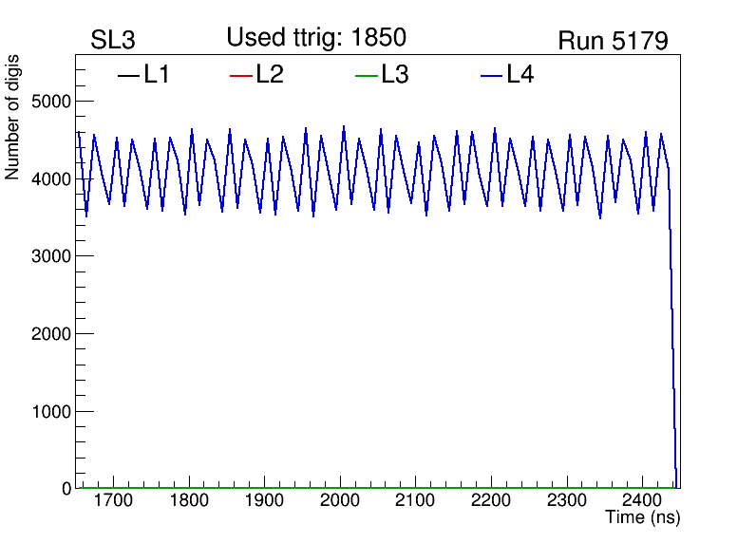
Task: Select the L1 legend label text
Action: pos(157,75)
